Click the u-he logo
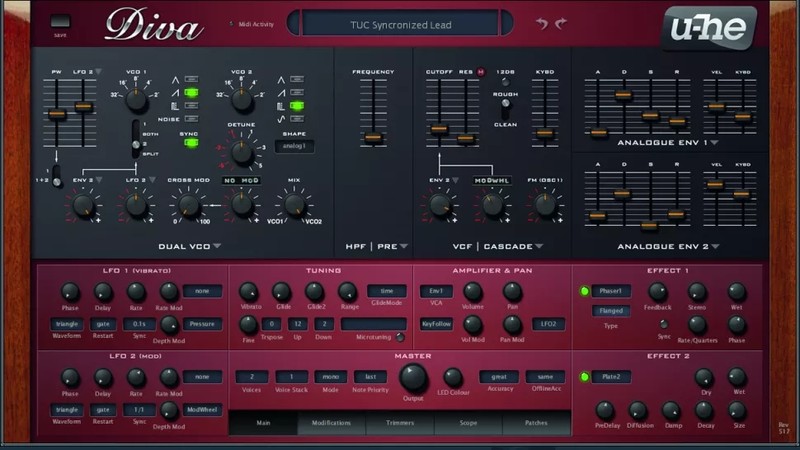Viewport: 800px width, 450px height. pyautogui.click(x=709, y=28)
